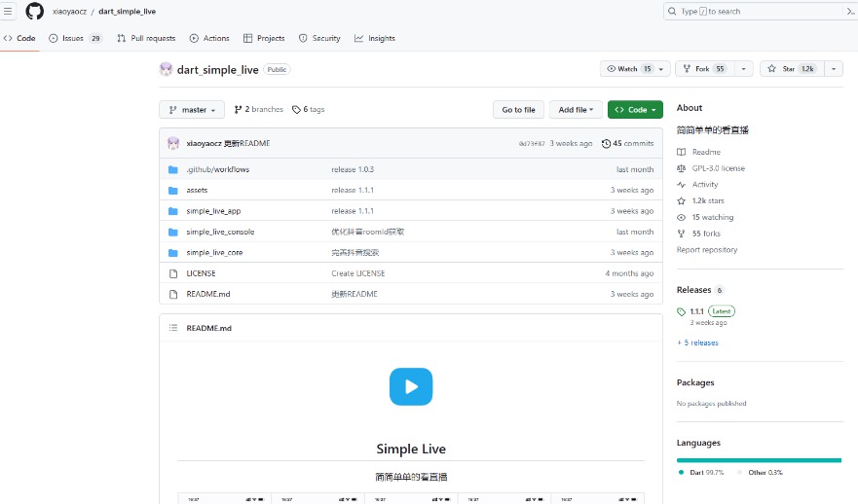Open the green Code dropdown
Viewport: 858px width, 504px height.
pyautogui.click(x=635, y=109)
